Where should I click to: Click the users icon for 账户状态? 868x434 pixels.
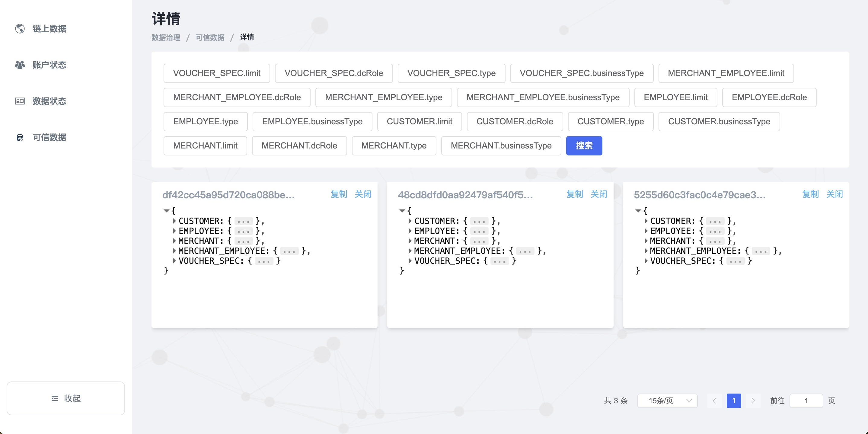(x=20, y=65)
